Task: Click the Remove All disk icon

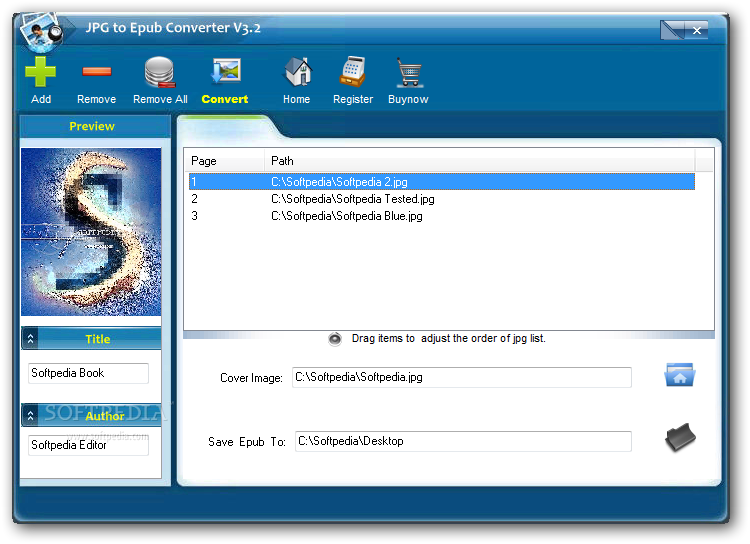Action: pyautogui.click(x=160, y=72)
